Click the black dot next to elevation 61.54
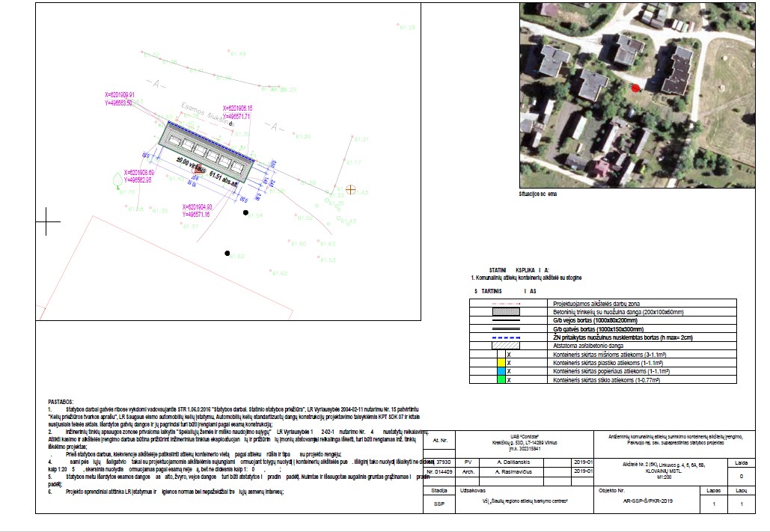The image size is (770, 532). click(245, 213)
